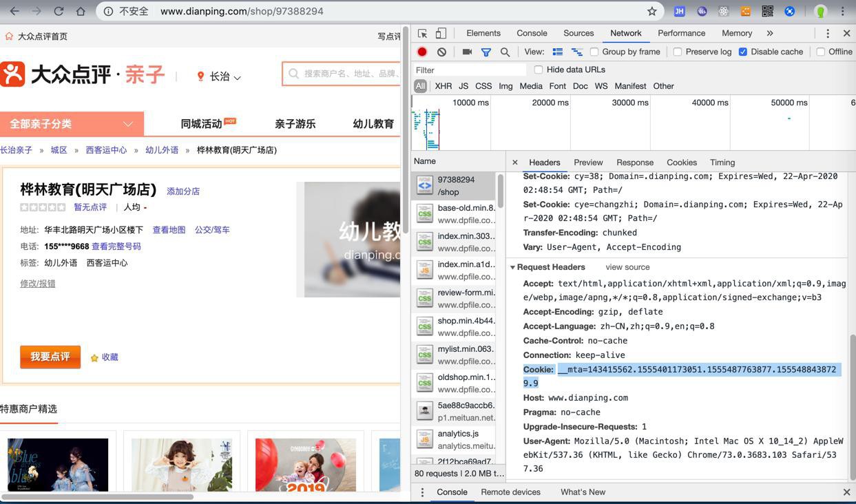The image size is (856, 504).
Task: Click into the network Filter field
Action: [470, 70]
